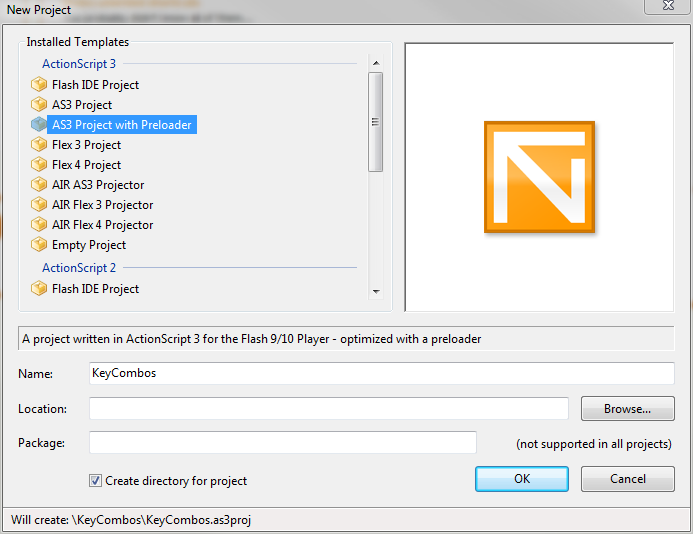Image resolution: width=693 pixels, height=534 pixels.
Task: Click the box icon beside ActionScript 3 Flash IDE Project
Action: click(39, 84)
